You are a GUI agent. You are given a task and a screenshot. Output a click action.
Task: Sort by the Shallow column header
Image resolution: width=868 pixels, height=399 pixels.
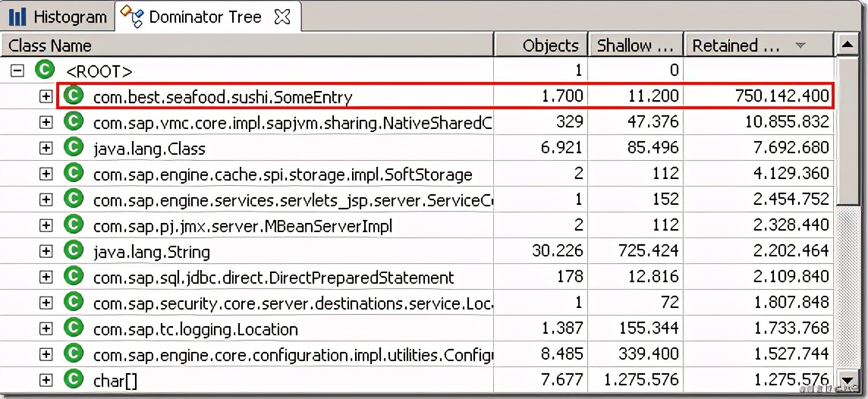[x=634, y=46]
